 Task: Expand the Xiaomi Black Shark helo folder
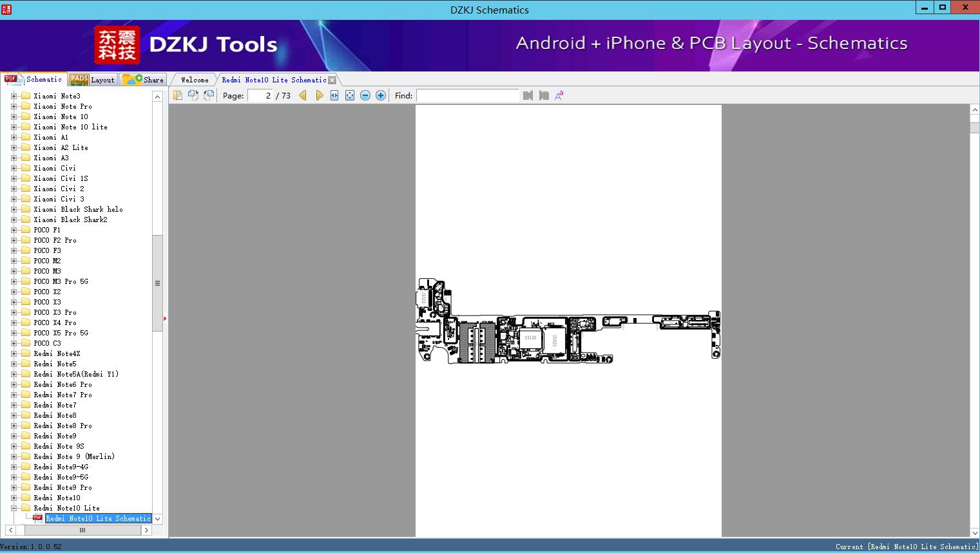click(14, 209)
